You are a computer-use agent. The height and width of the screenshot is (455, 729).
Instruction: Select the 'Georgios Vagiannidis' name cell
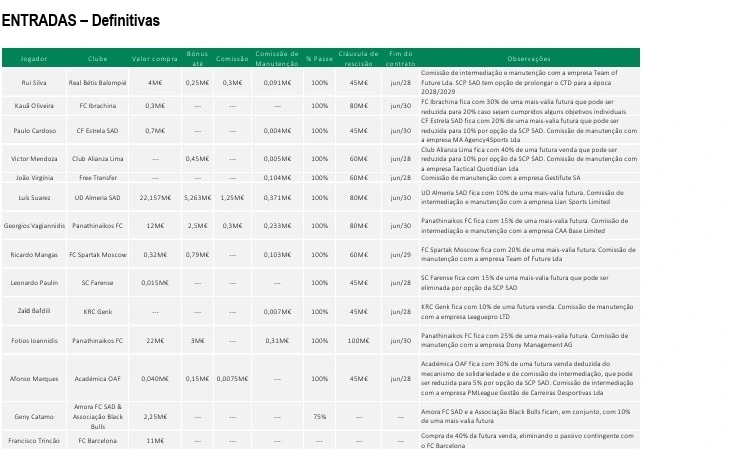(34, 226)
